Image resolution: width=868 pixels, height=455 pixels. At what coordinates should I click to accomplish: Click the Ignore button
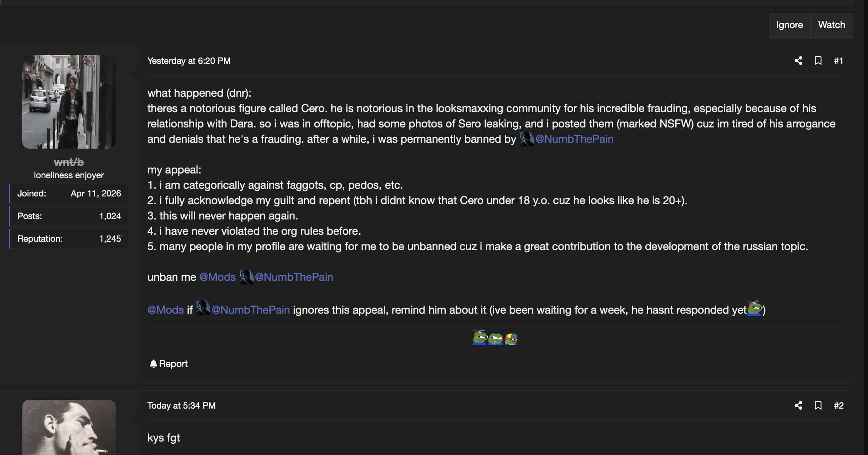[790, 25]
